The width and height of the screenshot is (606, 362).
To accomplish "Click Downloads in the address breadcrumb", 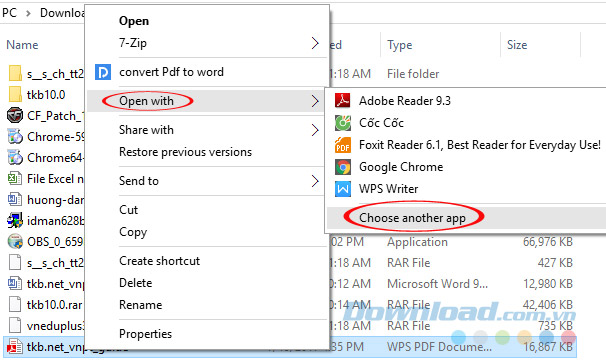I will click(x=62, y=13).
